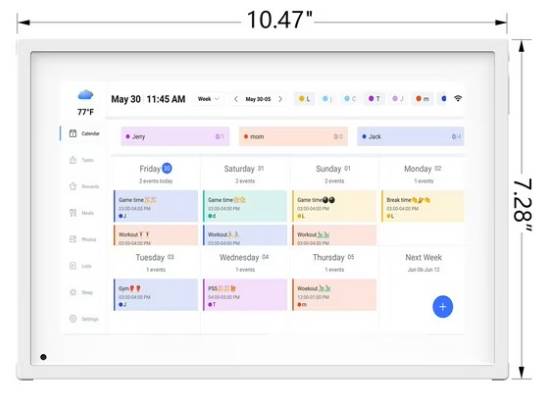Select the Friday day header
This screenshot has width=544, height=408.
click(x=156, y=169)
